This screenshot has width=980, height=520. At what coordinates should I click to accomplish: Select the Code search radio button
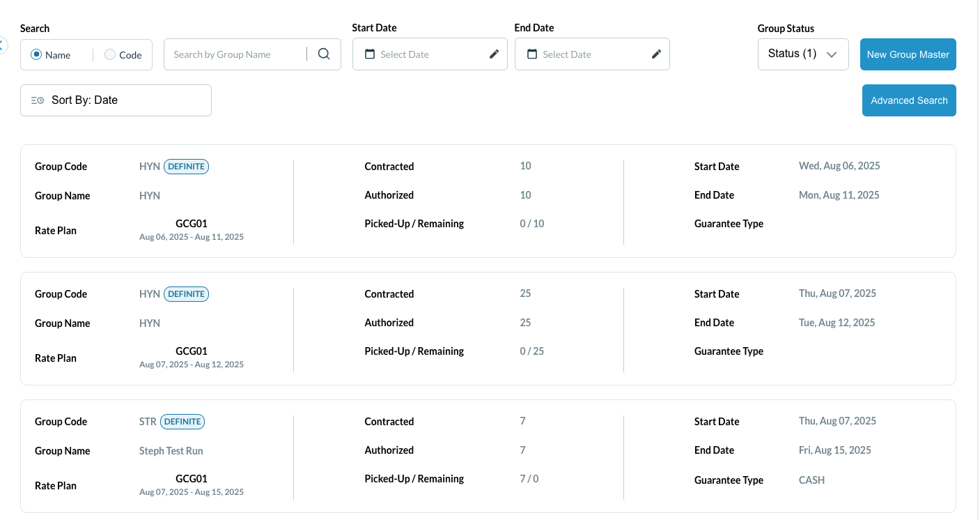pos(110,54)
